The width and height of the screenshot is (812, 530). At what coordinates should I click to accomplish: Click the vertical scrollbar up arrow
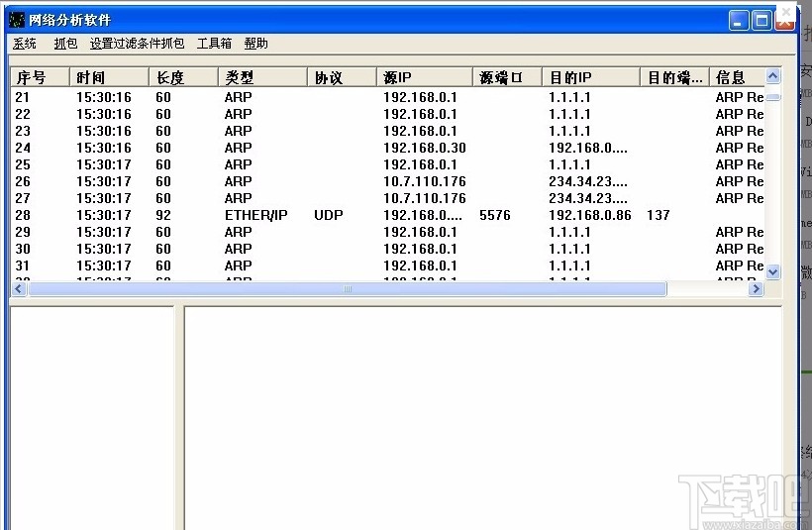(x=773, y=76)
